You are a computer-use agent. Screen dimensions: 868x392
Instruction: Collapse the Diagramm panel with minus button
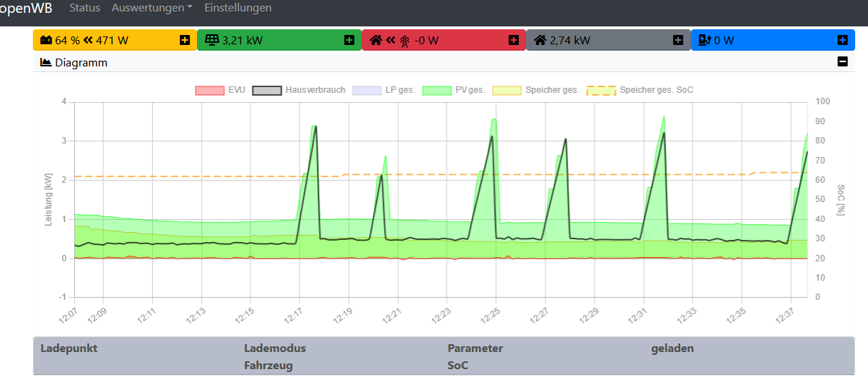842,62
